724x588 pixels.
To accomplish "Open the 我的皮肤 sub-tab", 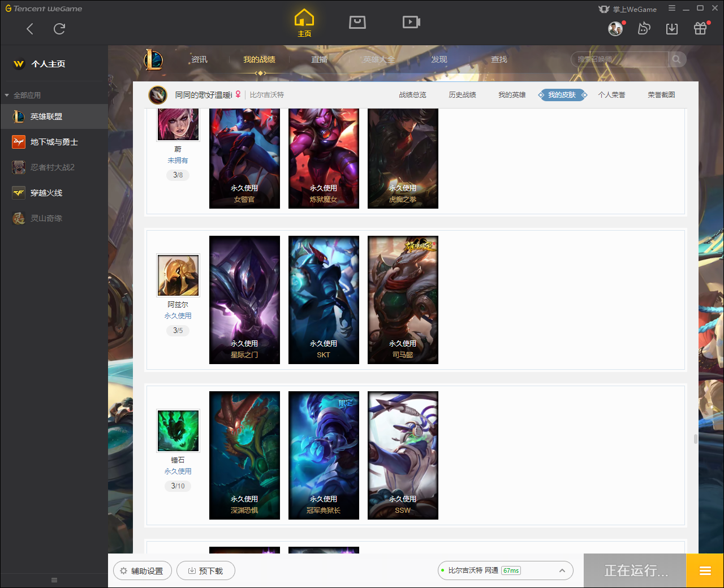I will click(x=562, y=95).
